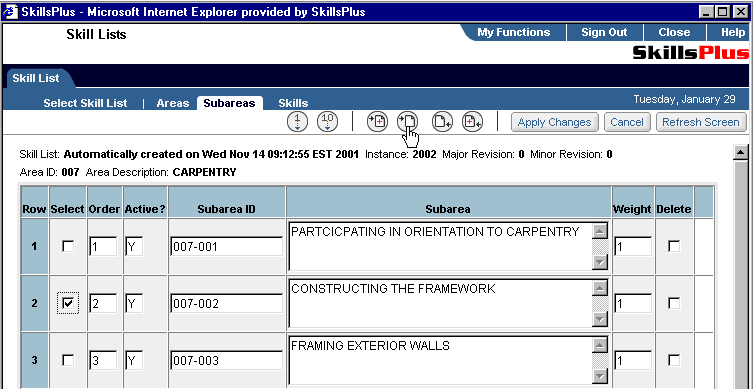Click down arrow in row 1 Subarea textbox

pos(600,262)
